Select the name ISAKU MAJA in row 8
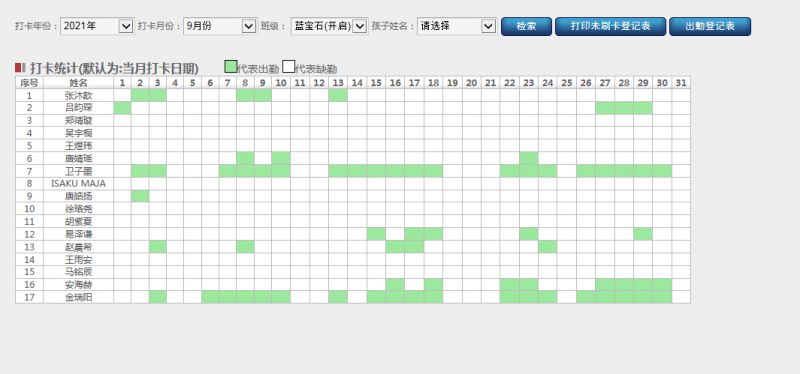 [x=78, y=183]
